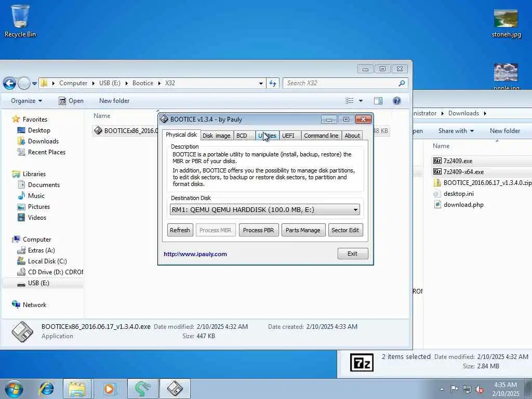Create a New folder in X32 window

pos(114,101)
